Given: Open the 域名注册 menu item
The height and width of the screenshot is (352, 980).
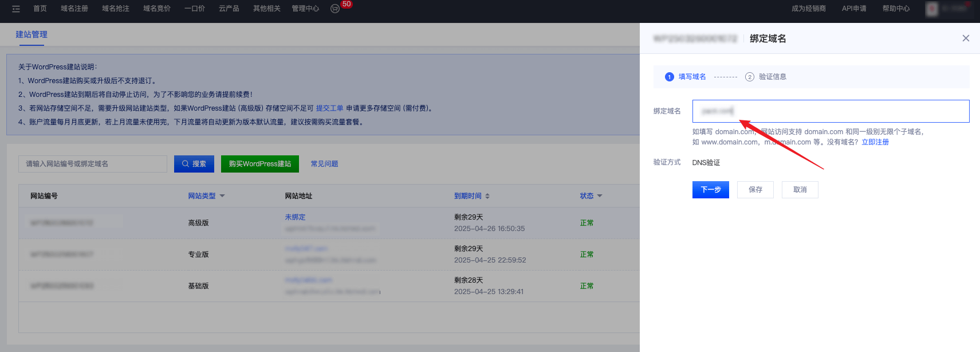Looking at the screenshot, I should (74, 9).
